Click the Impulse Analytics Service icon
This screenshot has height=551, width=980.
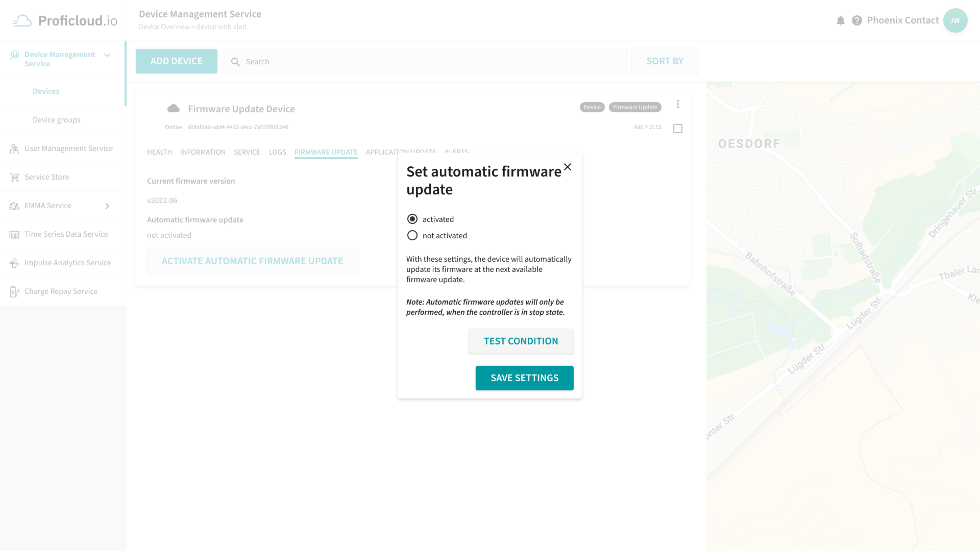14,263
